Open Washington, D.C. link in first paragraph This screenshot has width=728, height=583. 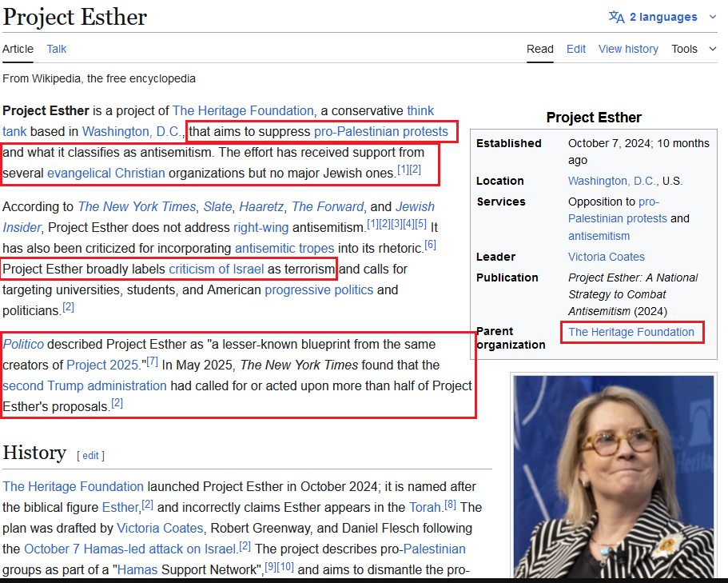tap(131, 131)
